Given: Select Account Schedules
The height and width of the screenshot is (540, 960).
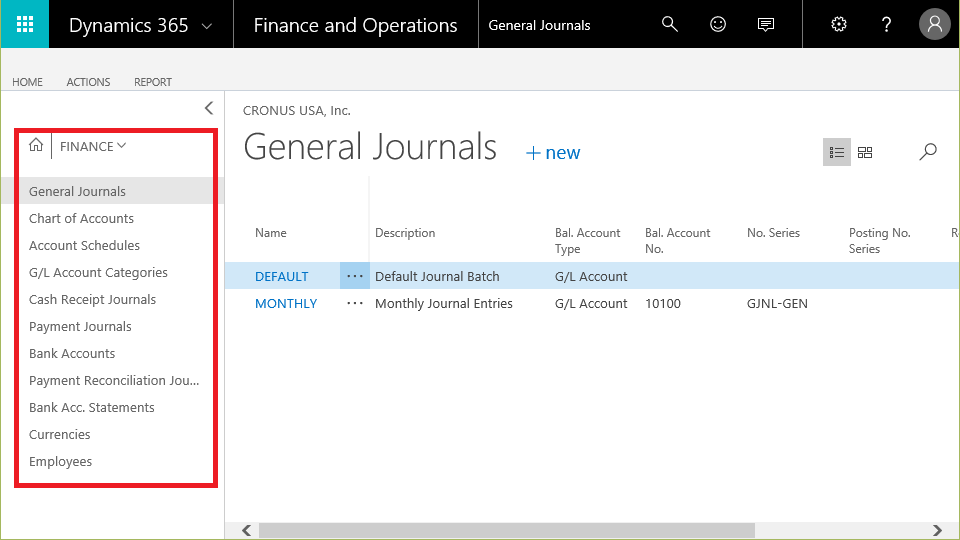Looking at the screenshot, I should pos(84,246).
